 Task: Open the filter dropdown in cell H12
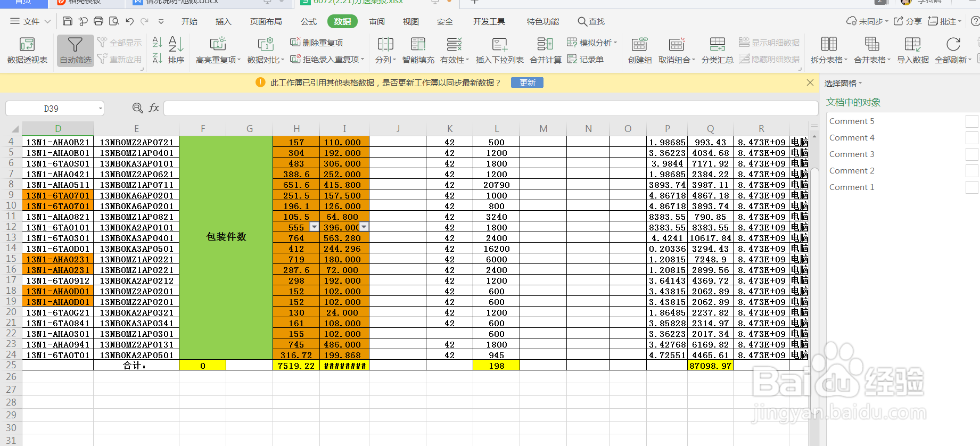click(314, 227)
